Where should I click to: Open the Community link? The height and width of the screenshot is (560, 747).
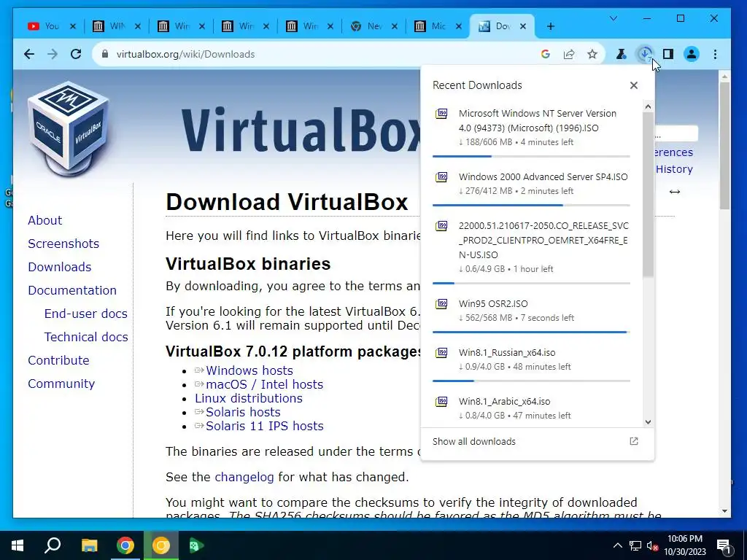pyautogui.click(x=61, y=384)
